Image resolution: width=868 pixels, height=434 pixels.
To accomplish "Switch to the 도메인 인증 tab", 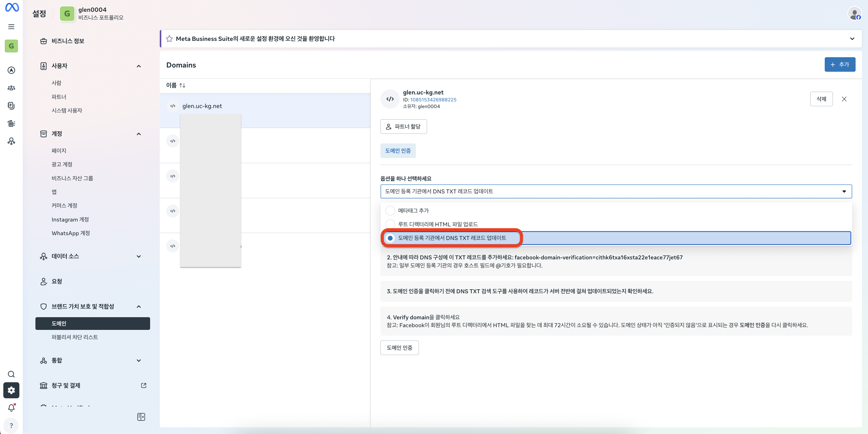I will coord(398,151).
